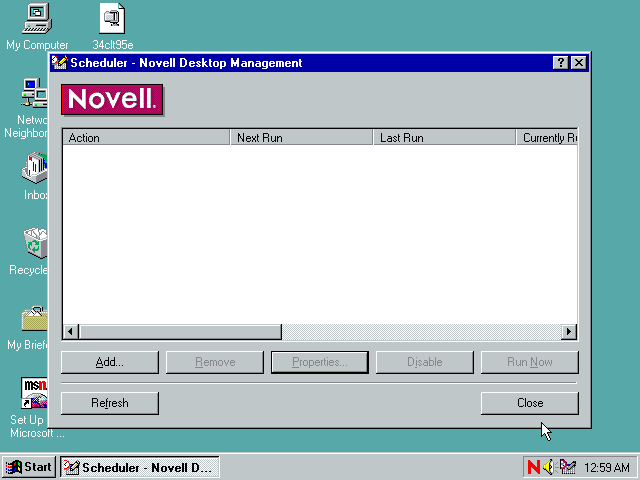Open the Start menu
Image resolution: width=640 pixels, height=480 pixels.
coord(29,467)
